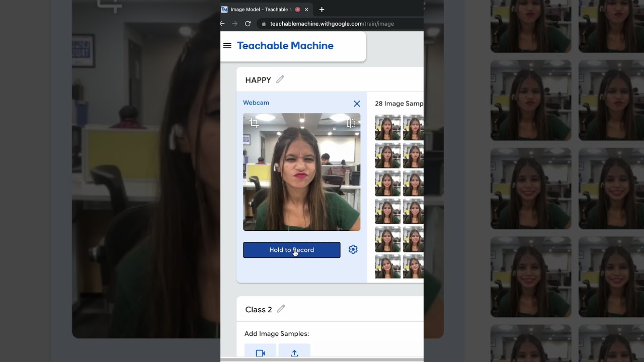The image size is (644, 362).
Task: Open webcam input for Class 2
Action: pyautogui.click(x=260, y=353)
